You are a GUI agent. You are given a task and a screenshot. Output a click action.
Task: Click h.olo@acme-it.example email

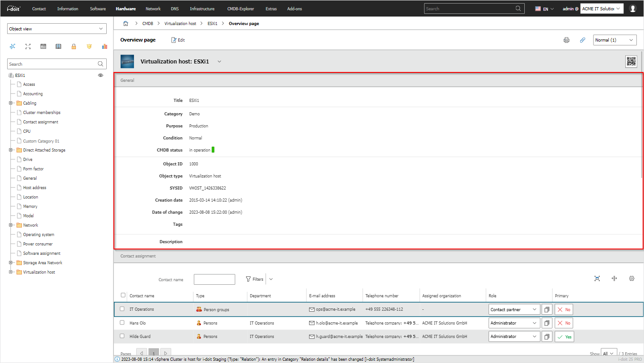337,323
